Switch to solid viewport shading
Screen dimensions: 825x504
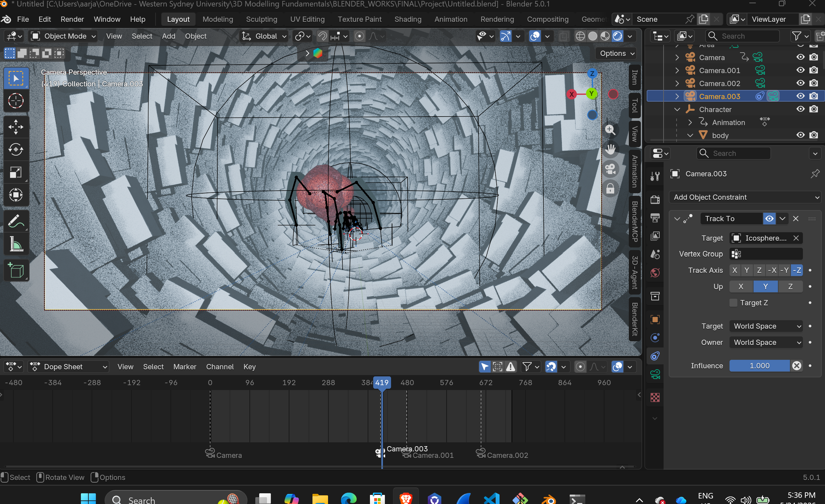(593, 36)
